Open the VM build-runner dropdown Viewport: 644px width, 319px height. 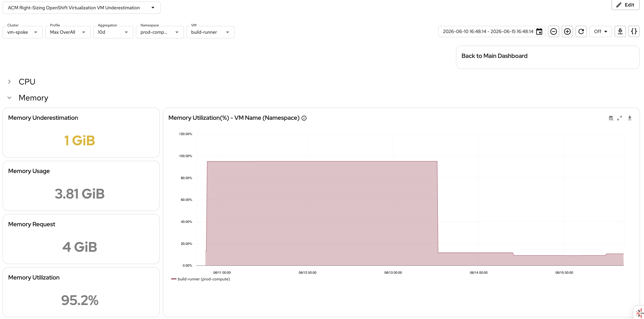(210, 32)
